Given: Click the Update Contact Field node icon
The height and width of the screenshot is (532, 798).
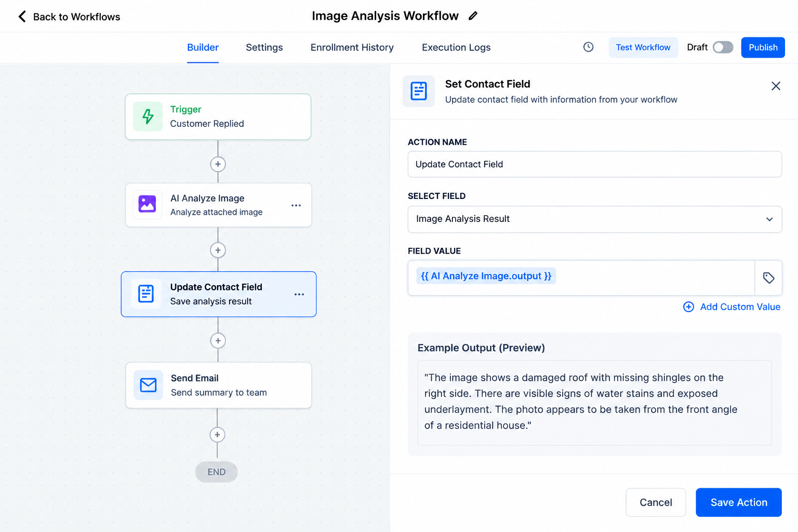Looking at the screenshot, I should tap(146, 294).
